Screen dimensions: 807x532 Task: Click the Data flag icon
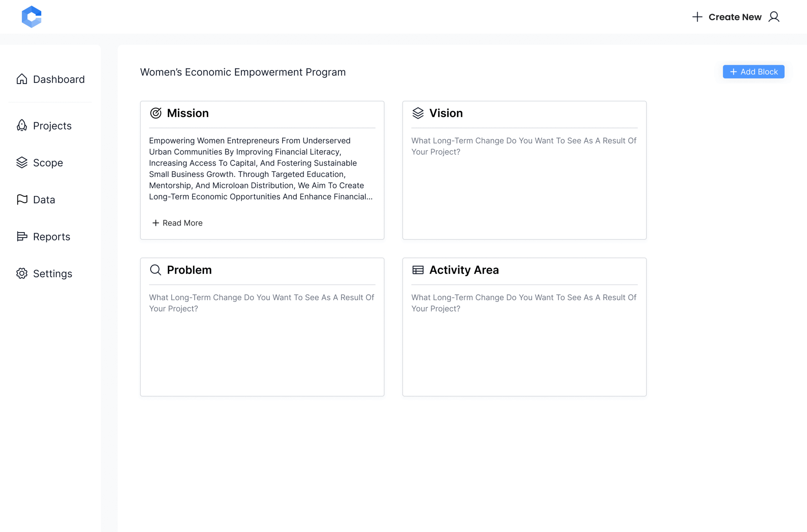point(22,199)
